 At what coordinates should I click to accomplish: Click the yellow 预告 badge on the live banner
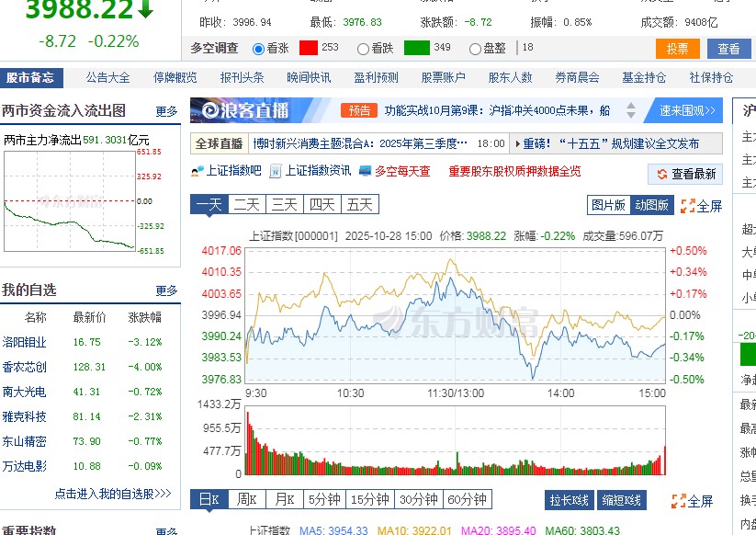pos(359,110)
